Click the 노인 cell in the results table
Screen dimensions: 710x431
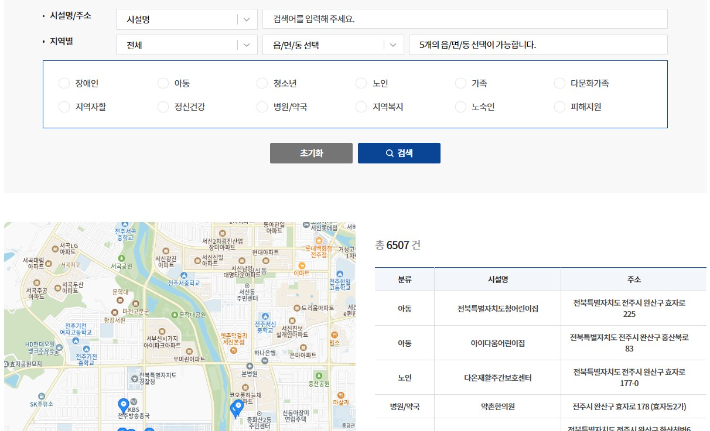pos(404,378)
